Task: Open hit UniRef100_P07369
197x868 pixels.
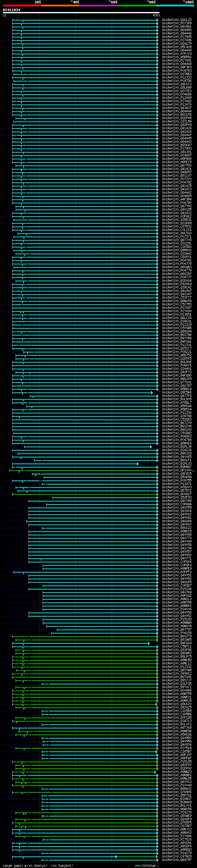Action: (177, 23)
